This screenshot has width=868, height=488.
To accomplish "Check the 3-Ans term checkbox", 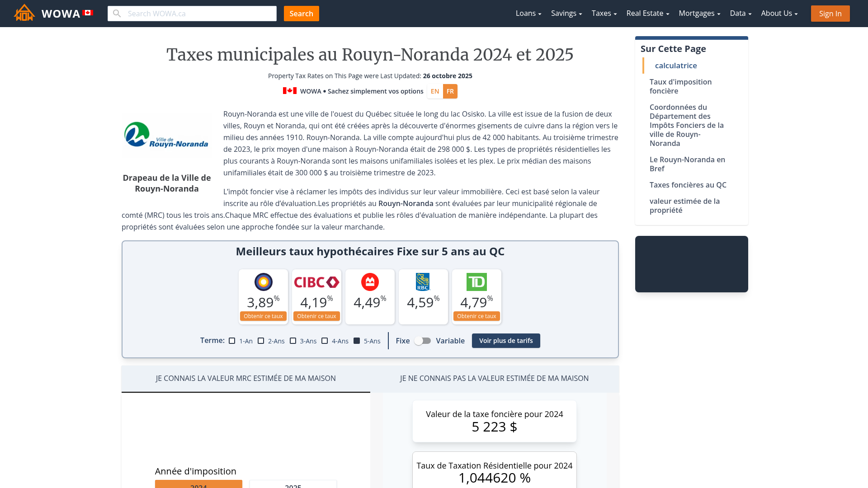I will tap(293, 341).
